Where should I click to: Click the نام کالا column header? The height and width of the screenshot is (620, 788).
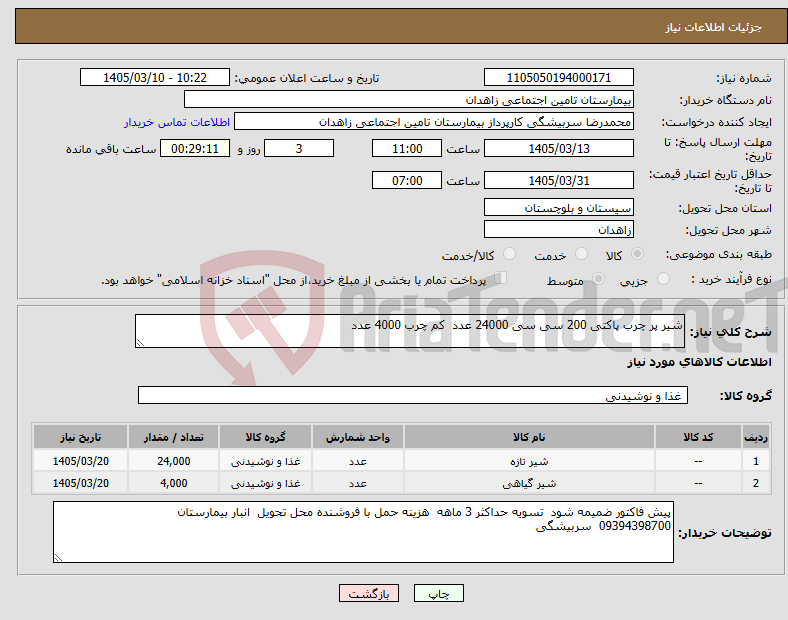point(529,437)
